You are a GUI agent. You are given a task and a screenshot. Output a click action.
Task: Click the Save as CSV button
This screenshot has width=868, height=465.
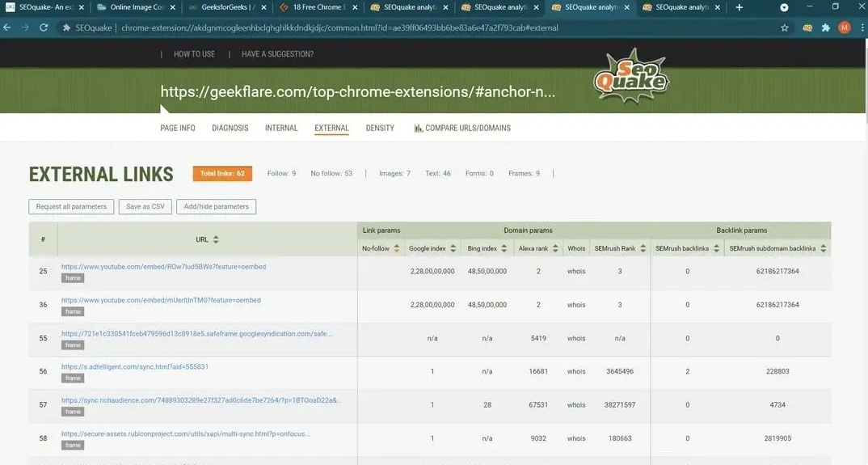coord(145,207)
